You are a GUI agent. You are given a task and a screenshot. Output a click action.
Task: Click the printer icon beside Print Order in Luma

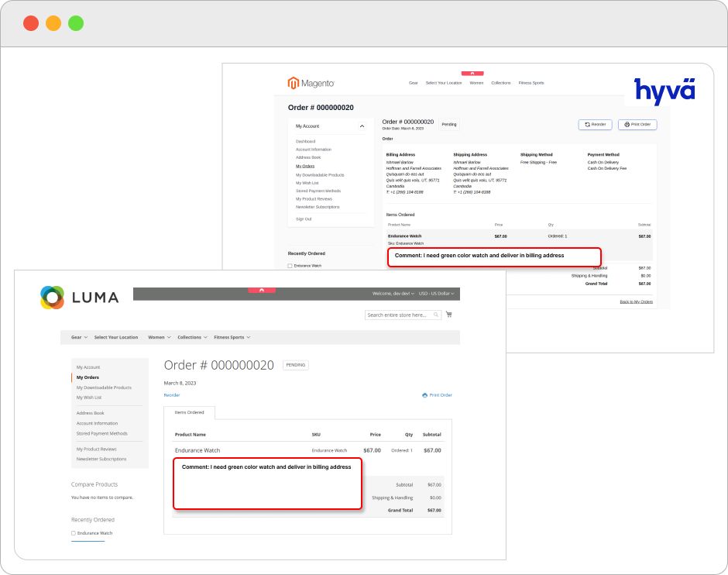(424, 395)
